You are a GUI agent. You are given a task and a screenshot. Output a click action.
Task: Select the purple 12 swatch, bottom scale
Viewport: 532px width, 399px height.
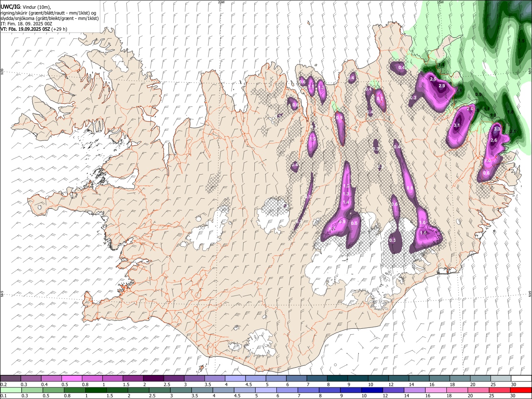point(393,390)
